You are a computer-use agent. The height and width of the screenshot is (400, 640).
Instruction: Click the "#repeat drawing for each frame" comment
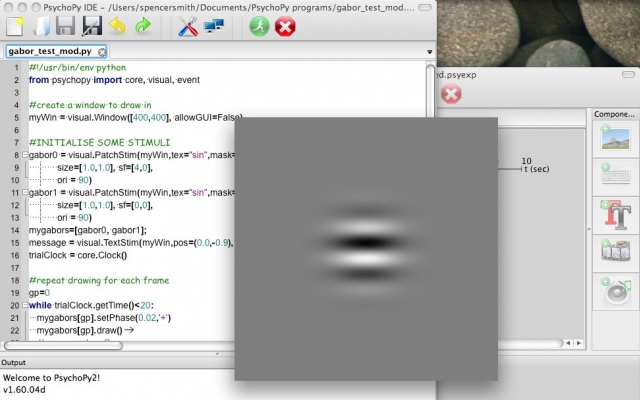pyautogui.click(x=99, y=280)
